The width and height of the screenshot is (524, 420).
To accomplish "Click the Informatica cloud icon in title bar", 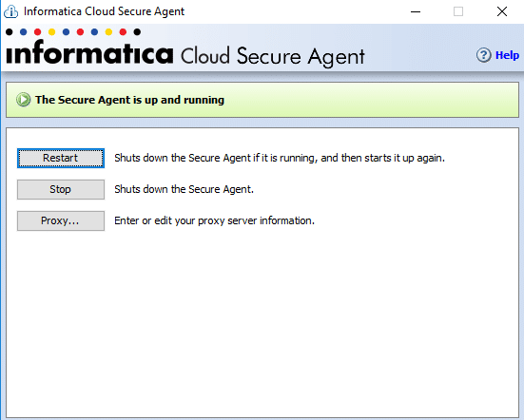I will coord(10,11).
